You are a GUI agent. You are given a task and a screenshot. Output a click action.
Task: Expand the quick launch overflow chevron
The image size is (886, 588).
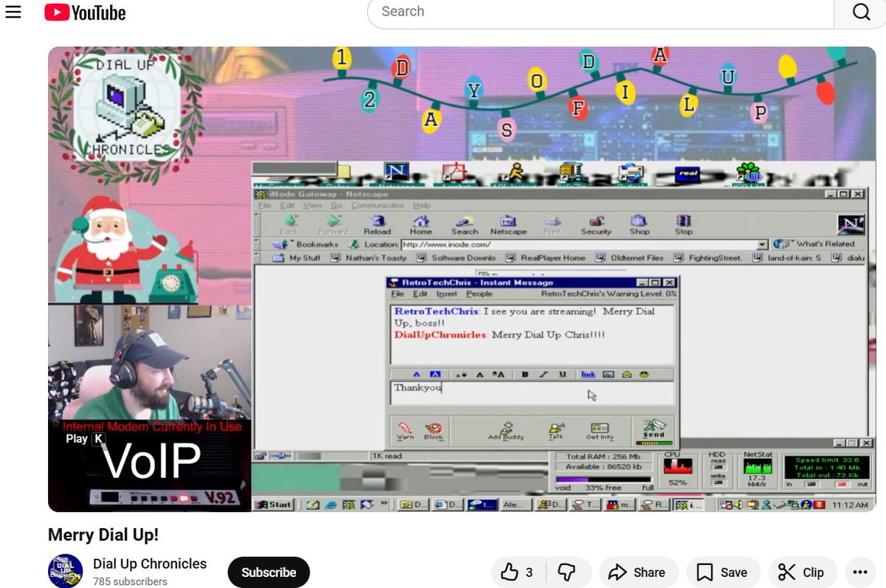tap(384, 505)
